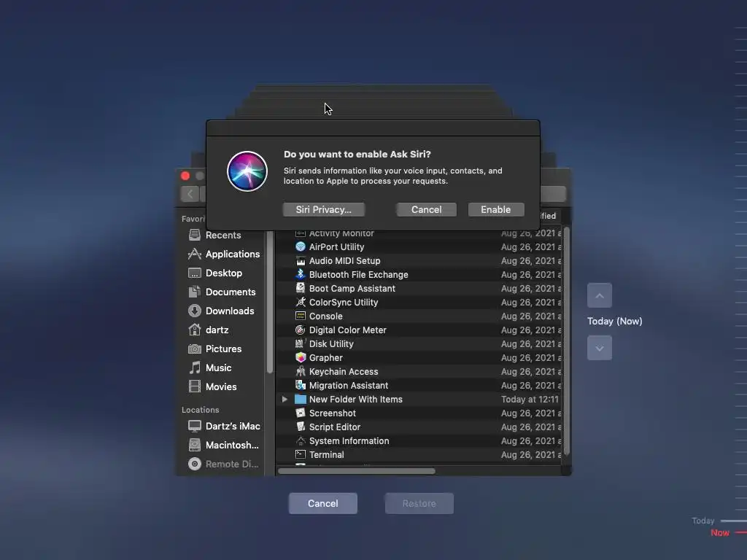Click the Finder back navigation arrow

[x=190, y=194]
